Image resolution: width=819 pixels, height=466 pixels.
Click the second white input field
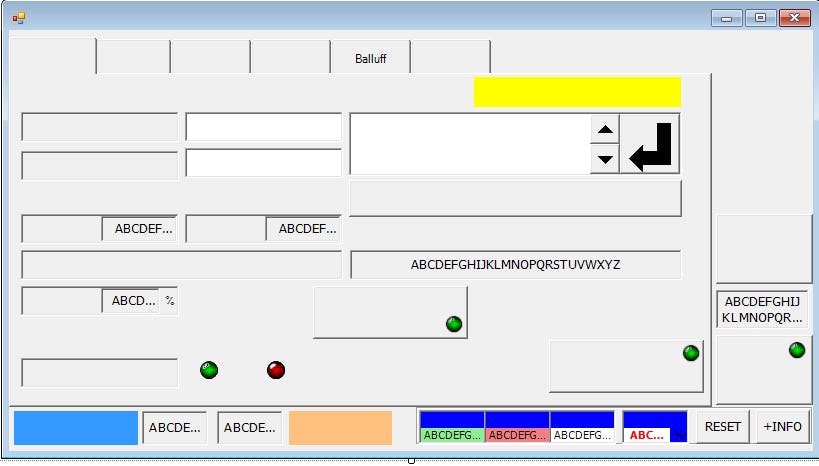(264, 164)
